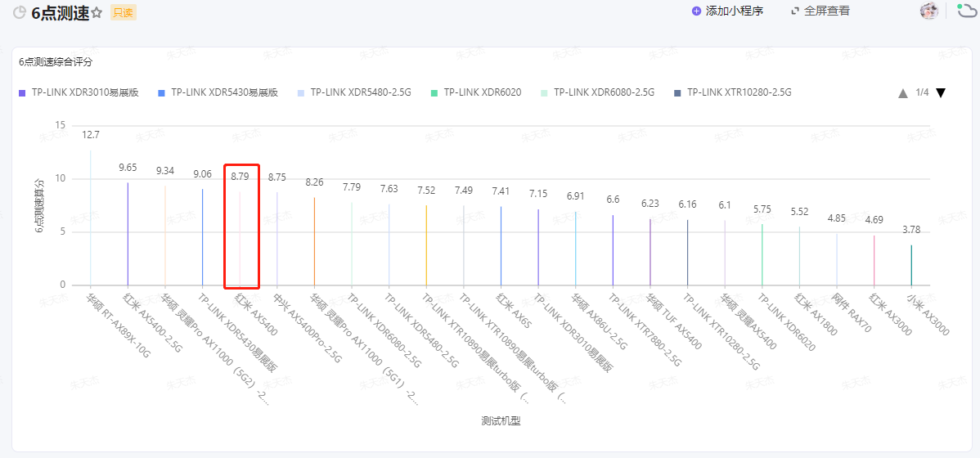Click the 6.1 value label
980x458 pixels.
tap(725, 205)
